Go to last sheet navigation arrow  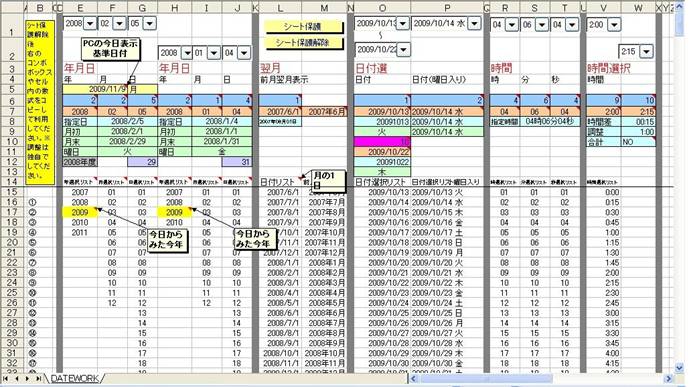pyautogui.click(x=39, y=379)
